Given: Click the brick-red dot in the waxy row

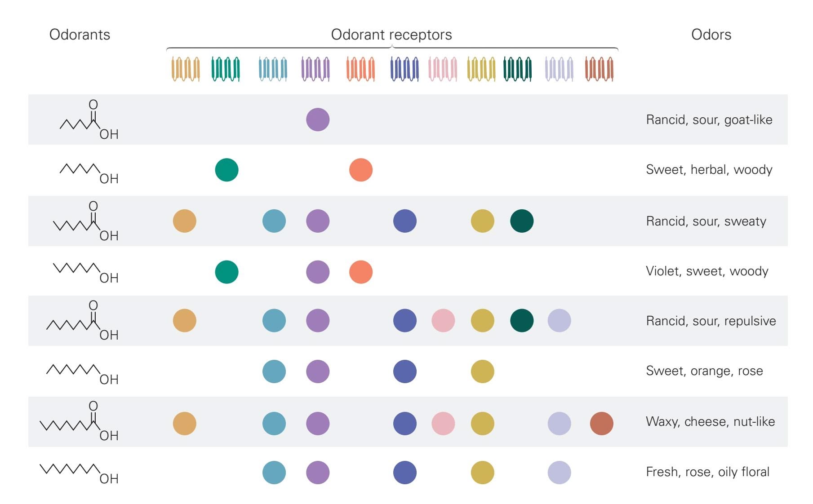Looking at the screenshot, I should (x=601, y=424).
